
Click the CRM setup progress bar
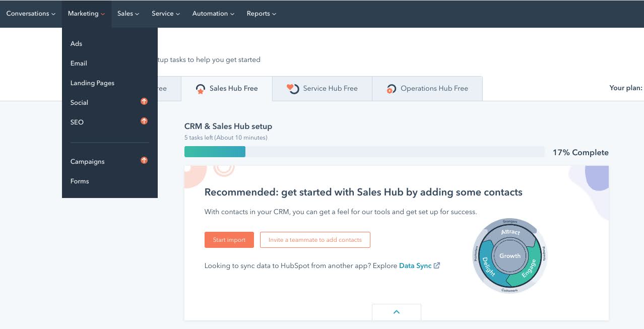[364, 152]
